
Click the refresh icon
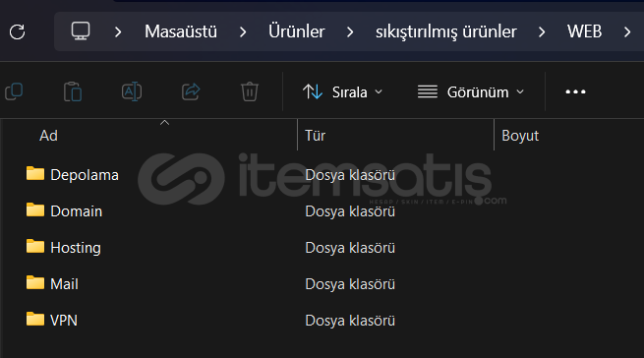coord(18,31)
